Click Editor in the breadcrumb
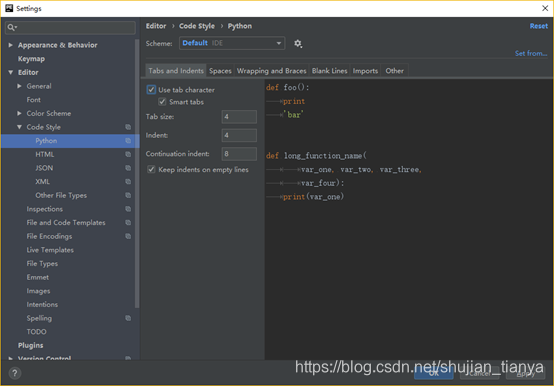554x386 pixels. pos(156,26)
